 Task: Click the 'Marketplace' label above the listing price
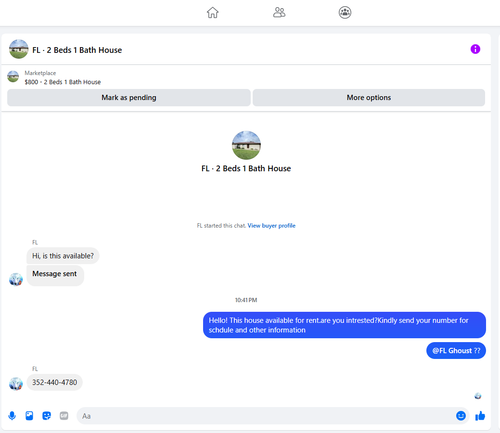tap(40, 73)
